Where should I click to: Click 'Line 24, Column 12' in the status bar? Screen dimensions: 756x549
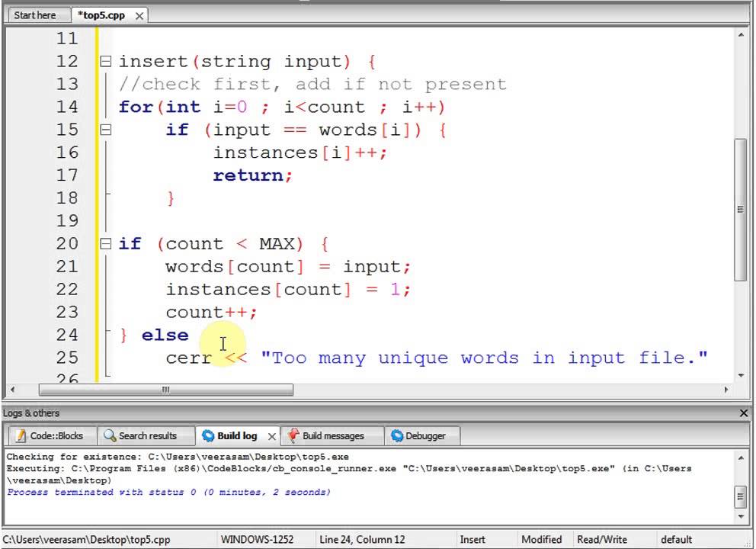(362, 539)
